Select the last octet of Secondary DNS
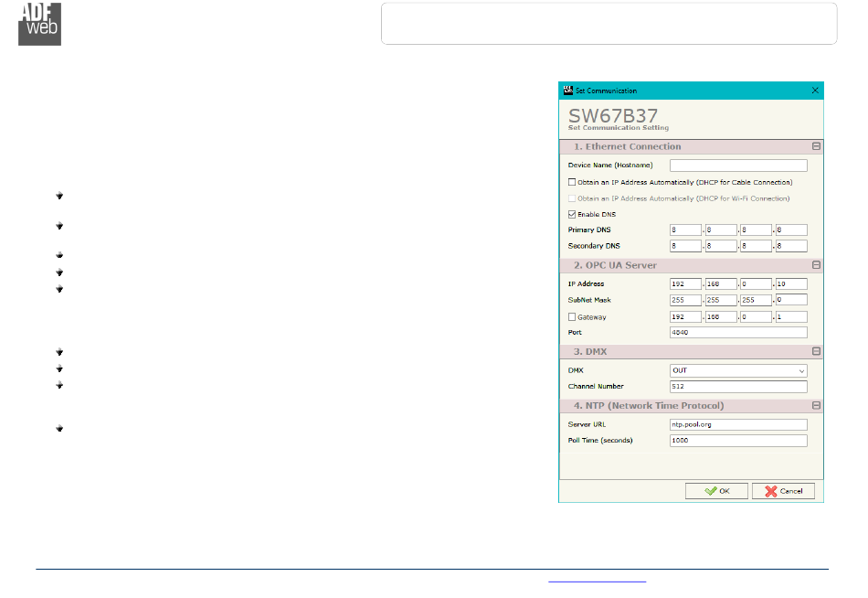This screenshot has height=598, width=868. tap(790, 246)
